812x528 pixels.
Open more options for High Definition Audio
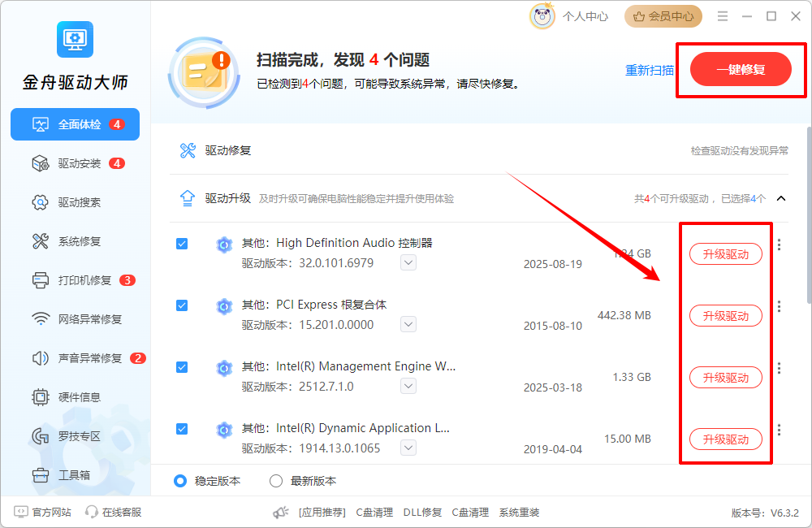pos(779,245)
